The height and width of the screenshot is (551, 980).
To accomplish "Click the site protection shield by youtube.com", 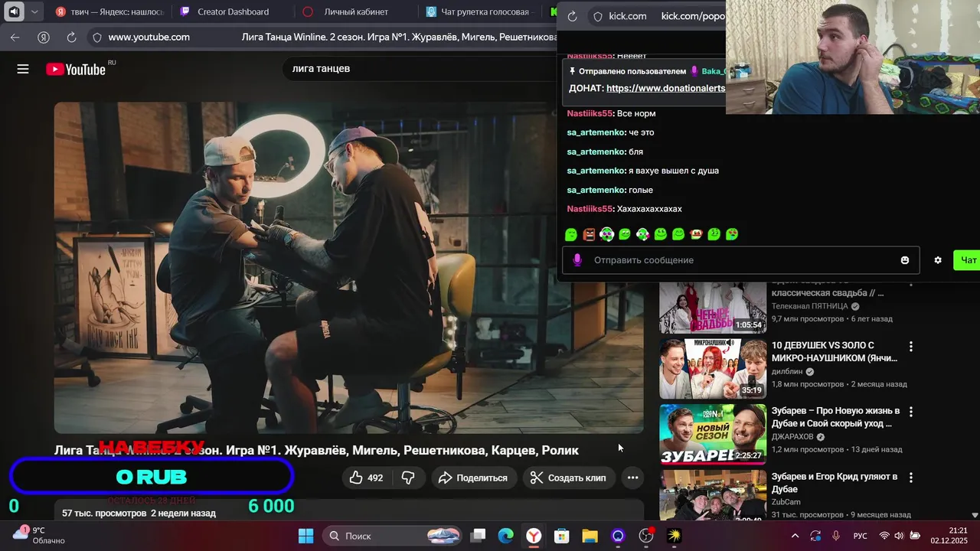I will [97, 37].
